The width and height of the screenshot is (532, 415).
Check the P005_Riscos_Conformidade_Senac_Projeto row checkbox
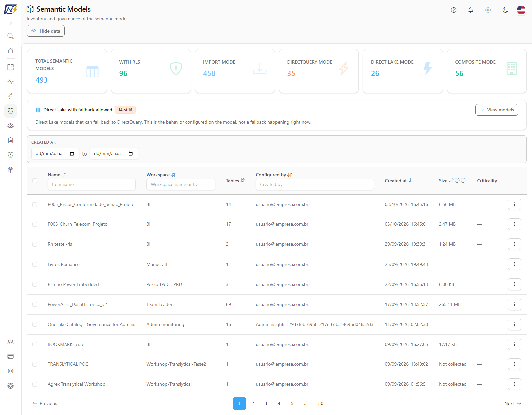35,205
